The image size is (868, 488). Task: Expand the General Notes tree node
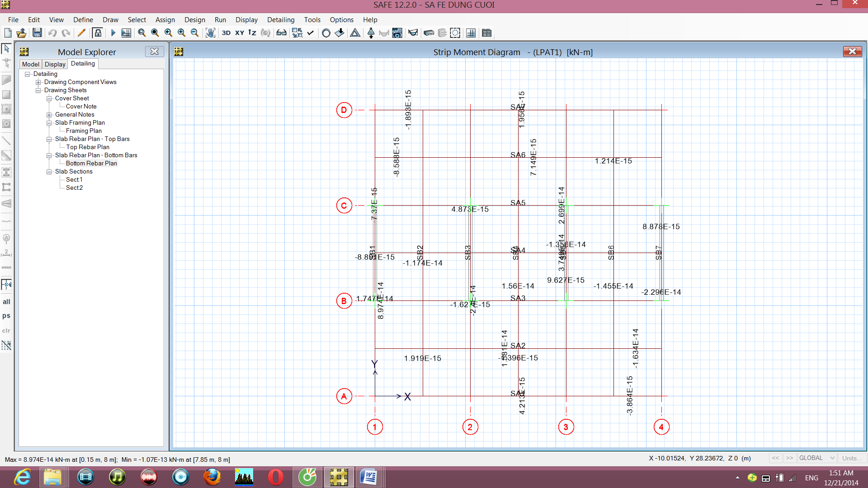[49, 115]
